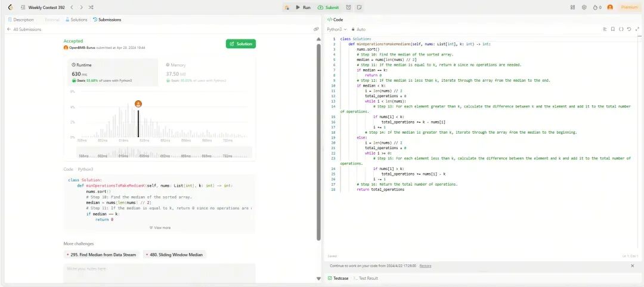This screenshot has width=644, height=287.
Task: Click the notes input field
Action: 159,271
